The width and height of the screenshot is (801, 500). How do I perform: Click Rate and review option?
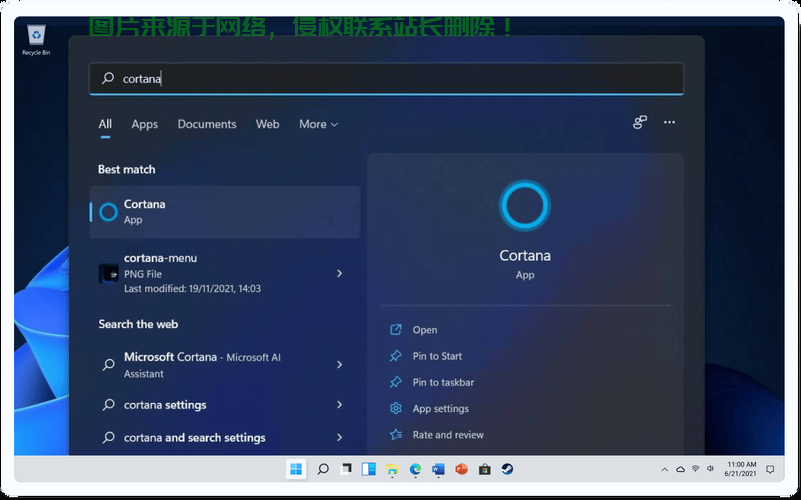pos(448,435)
